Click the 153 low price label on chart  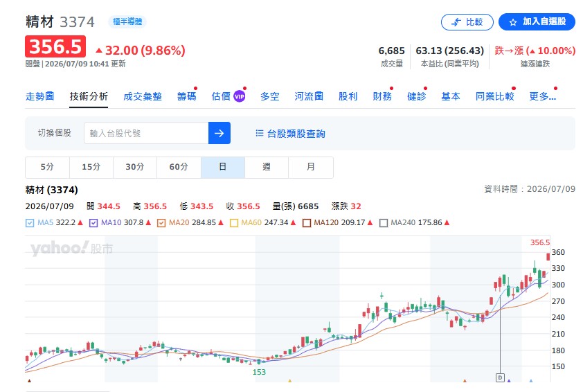[x=259, y=372]
